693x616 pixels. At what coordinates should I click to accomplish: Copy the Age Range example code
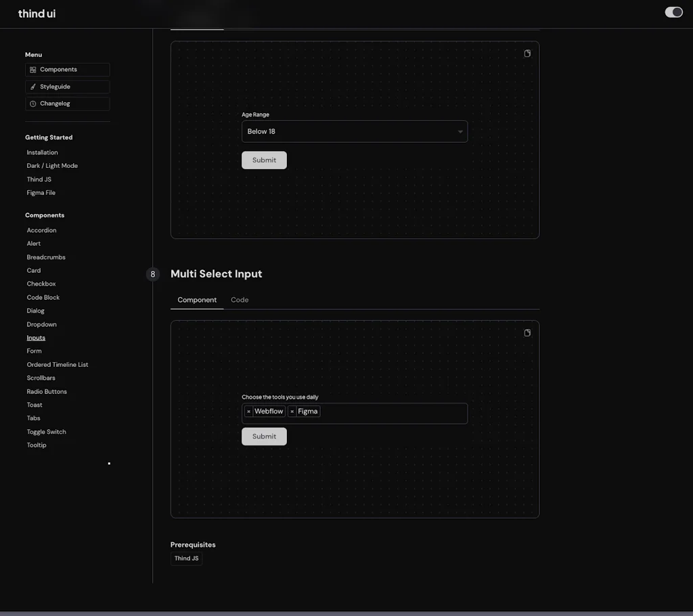click(x=527, y=53)
